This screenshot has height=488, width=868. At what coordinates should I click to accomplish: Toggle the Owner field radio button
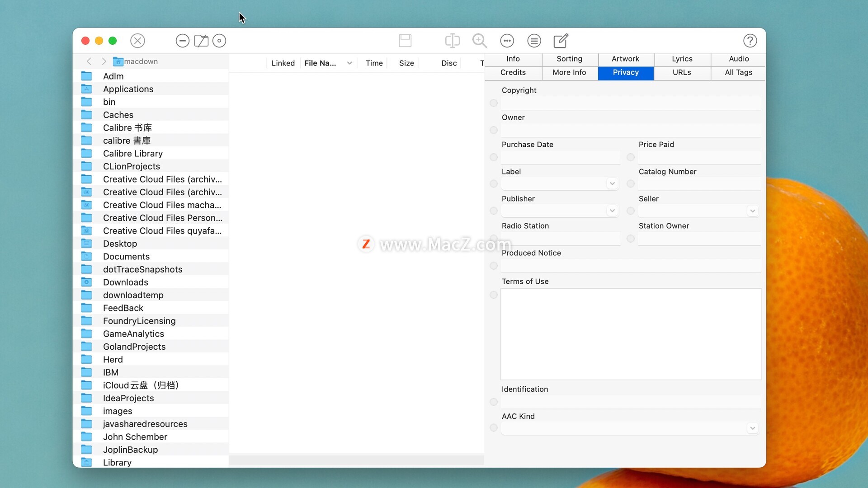(x=494, y=130)
